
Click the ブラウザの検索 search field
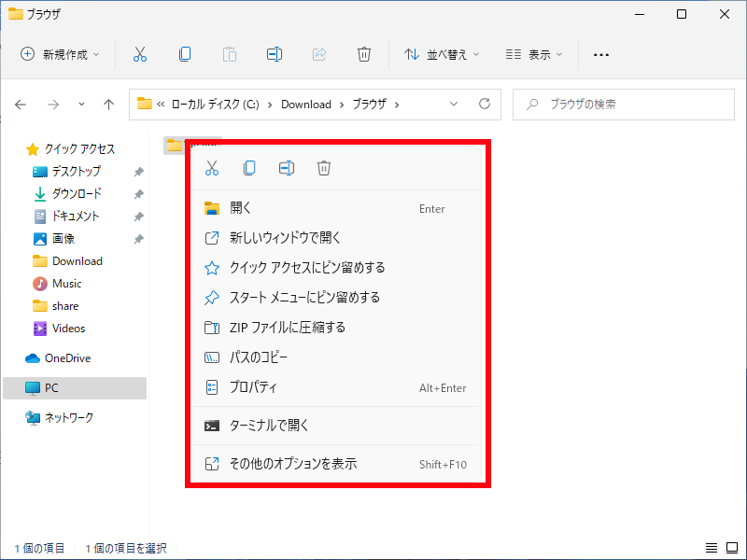[624, 105]
